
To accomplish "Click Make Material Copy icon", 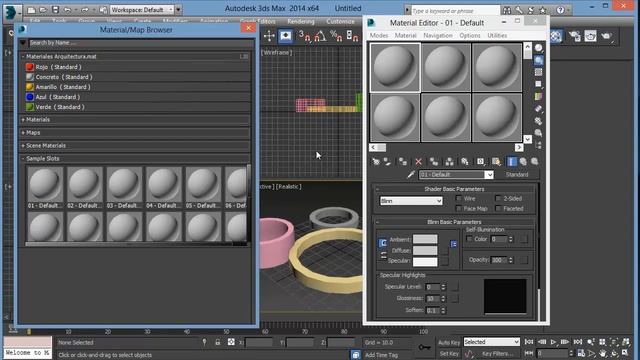I will pyautogui.click(x=434, y=162).
